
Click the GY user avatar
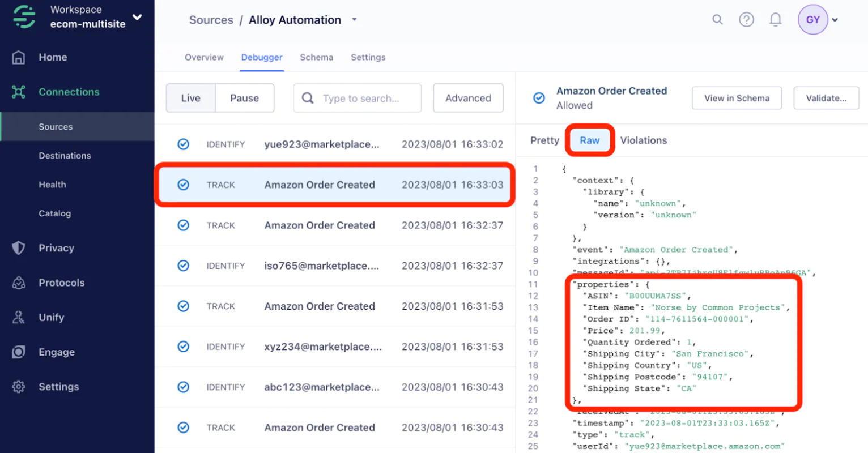[x=813, y=20]
